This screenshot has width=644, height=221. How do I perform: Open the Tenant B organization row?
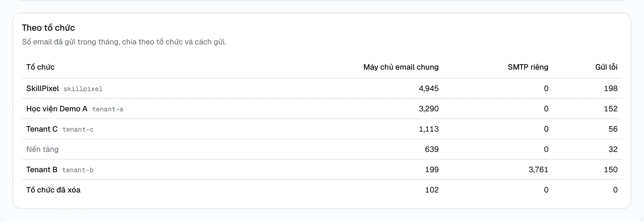pyautogui.click(x=322, y=170)
